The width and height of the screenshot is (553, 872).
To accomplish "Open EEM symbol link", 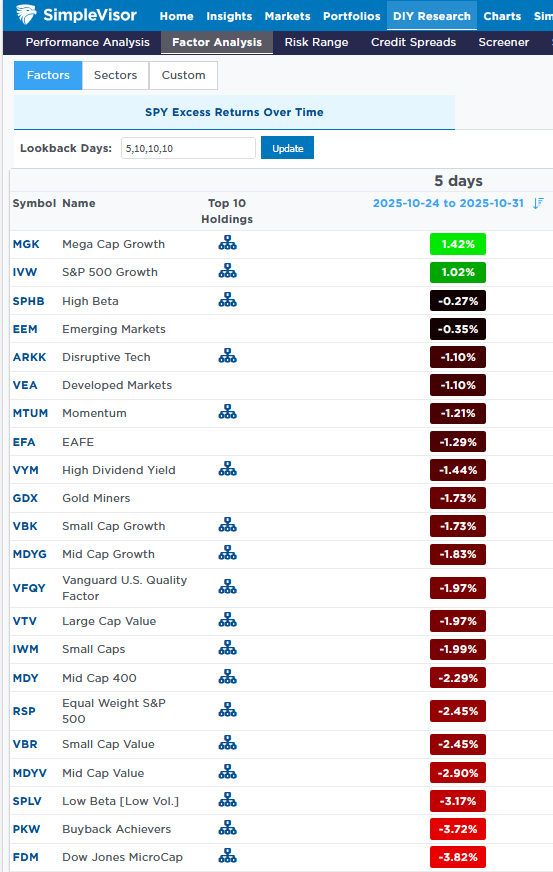I will tap(25, 329).
